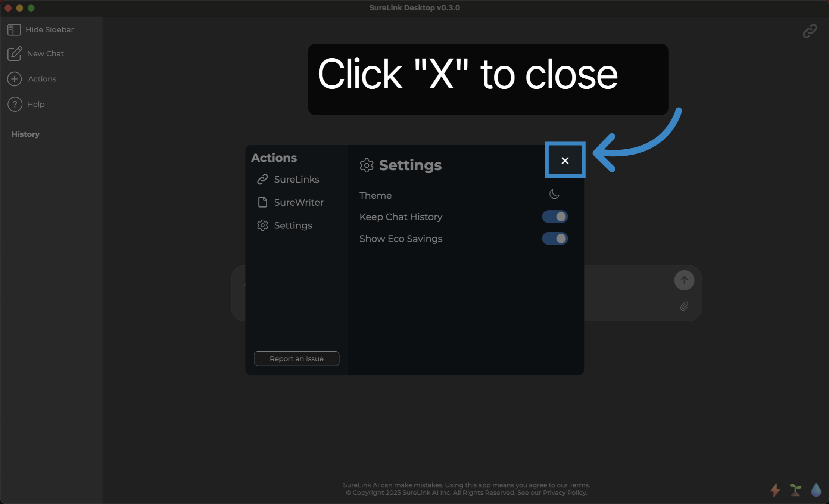Open the Terms link in footer
The image size is (829, 504).
point(579,485)
